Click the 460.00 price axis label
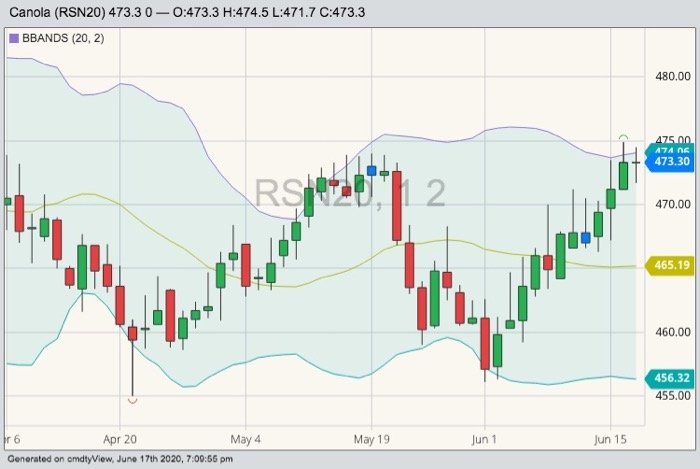 tap(673, 332)
